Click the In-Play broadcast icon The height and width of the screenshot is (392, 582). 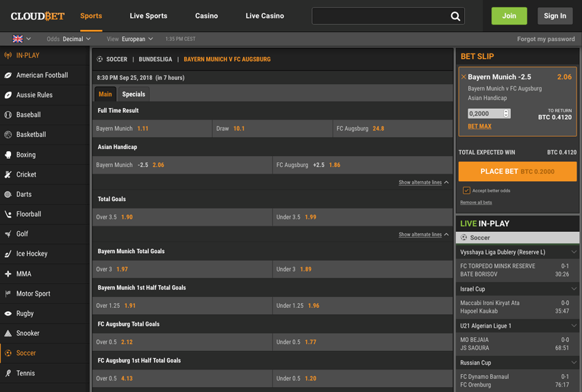(x=8, y=55)
